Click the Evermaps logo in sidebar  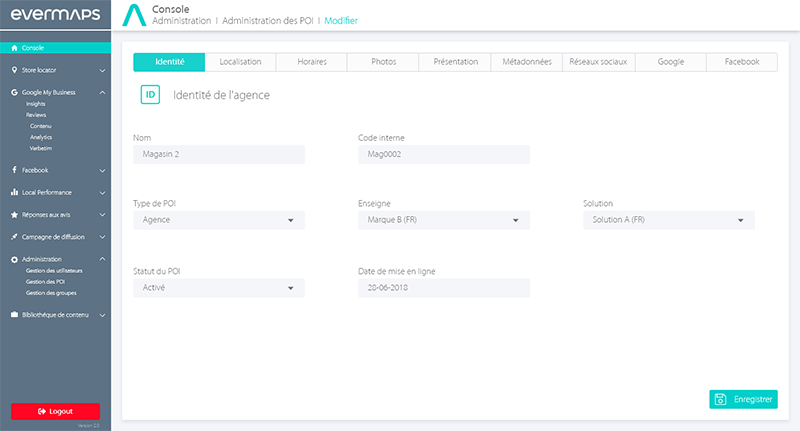55,17
